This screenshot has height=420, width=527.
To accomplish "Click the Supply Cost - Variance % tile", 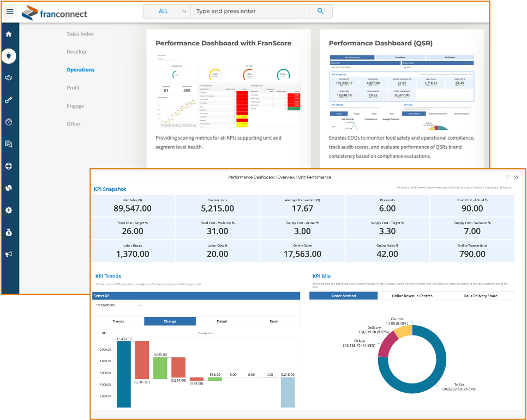I will pos(472,229).
